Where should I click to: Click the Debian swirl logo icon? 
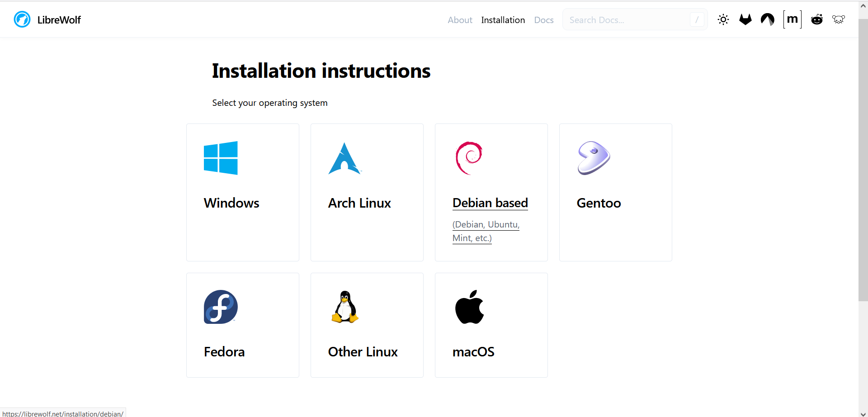click(x=469, y=158)
